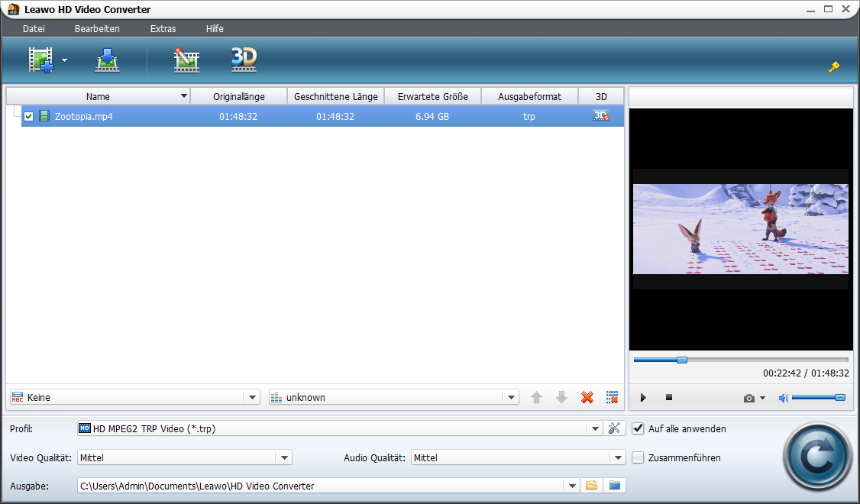Click the Ausgabe path text field
Screen dimensions: 860x504
[x=321, y=486]
